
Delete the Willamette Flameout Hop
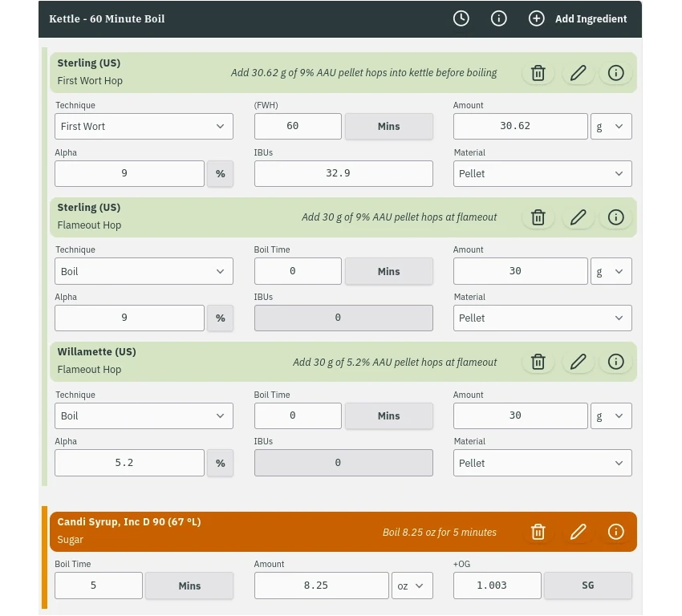click(538, 362)
